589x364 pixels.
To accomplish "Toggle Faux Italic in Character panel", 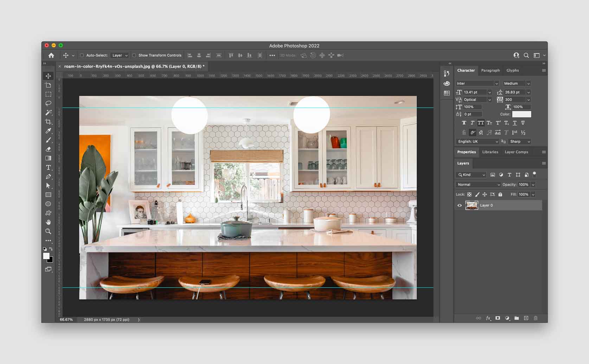I will click(472, 123).
